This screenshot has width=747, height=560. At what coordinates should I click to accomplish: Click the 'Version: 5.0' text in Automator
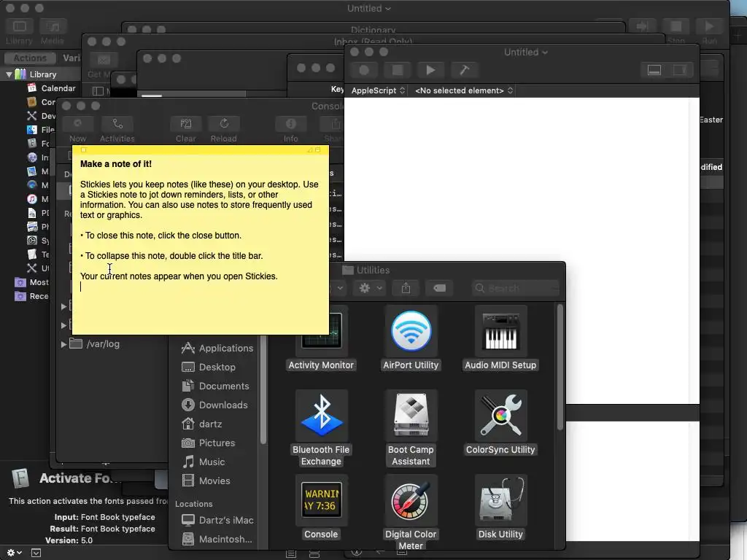click(x=69, y=540)
